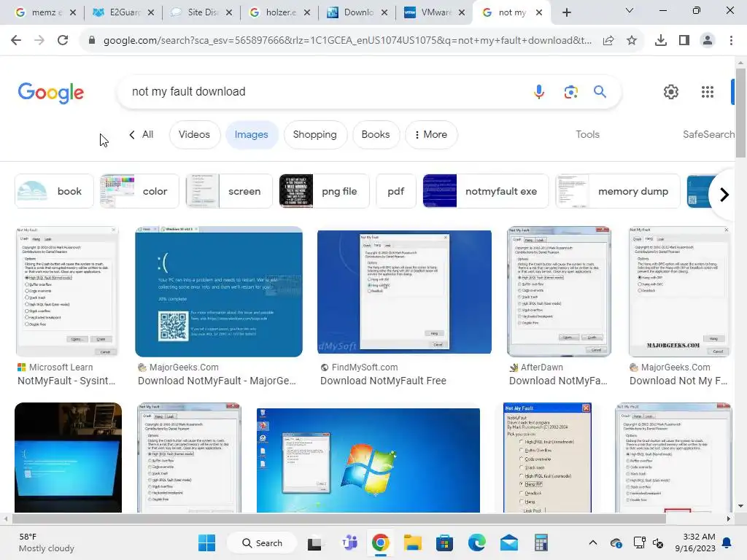
Task: Select the Videos search filter
Action: [x=194, y=135]
